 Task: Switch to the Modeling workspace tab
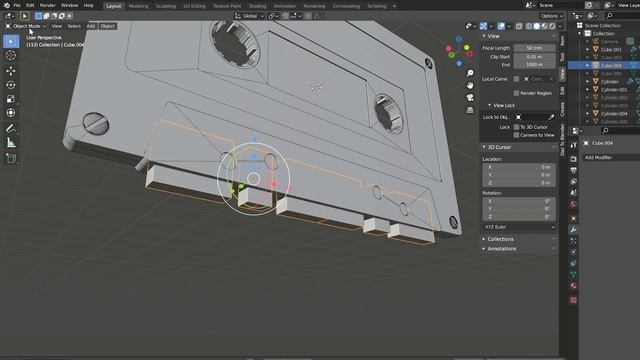138,6
